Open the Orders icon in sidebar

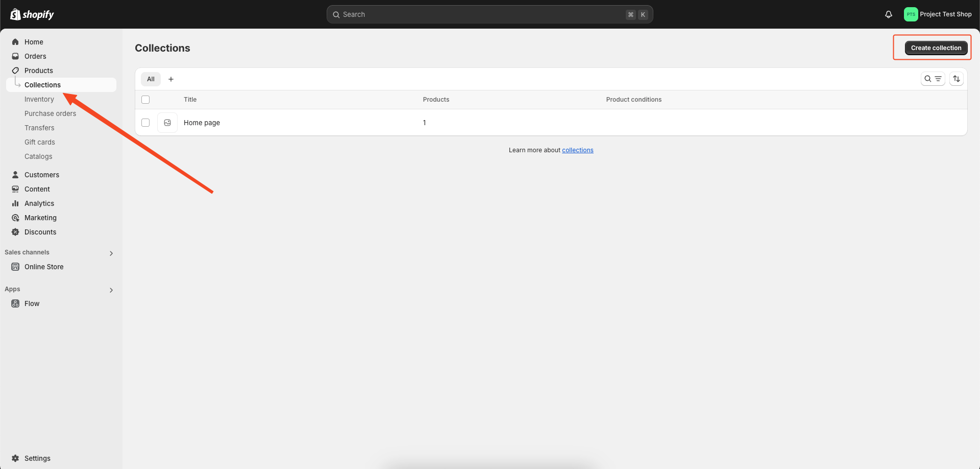coord(15,56)
